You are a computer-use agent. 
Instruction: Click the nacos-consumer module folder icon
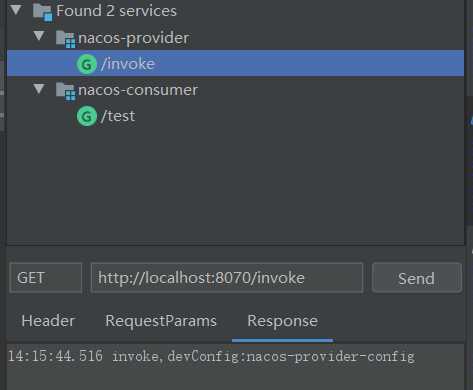(66, 91)
